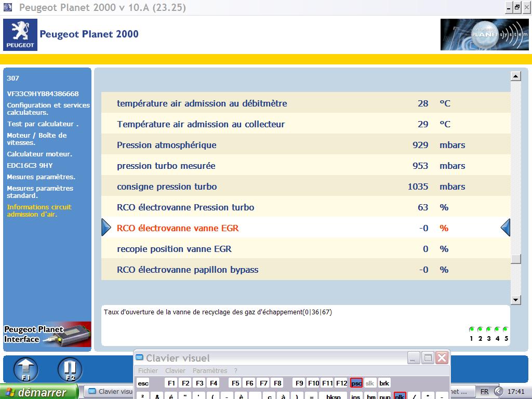Click the 307 vehicle label
Image resolution: width=532 pixels, height=399 pixels.
pos(13,78)
